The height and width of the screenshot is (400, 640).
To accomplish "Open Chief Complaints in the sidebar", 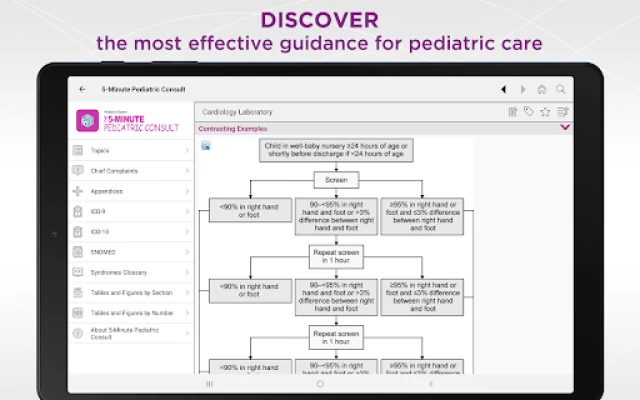I will tap(130, 171).
